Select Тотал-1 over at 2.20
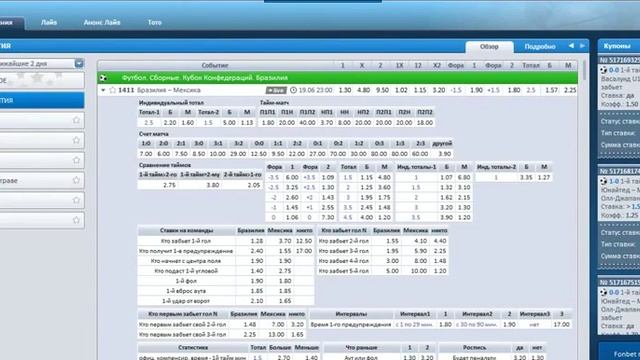The width and height of the screenshot is (640, 360). (170, 122)
